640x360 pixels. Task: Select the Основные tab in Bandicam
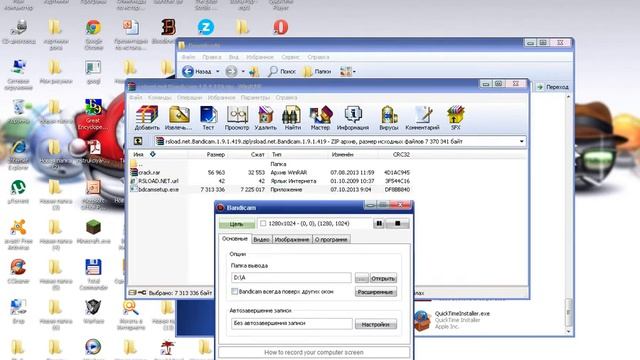235,238
